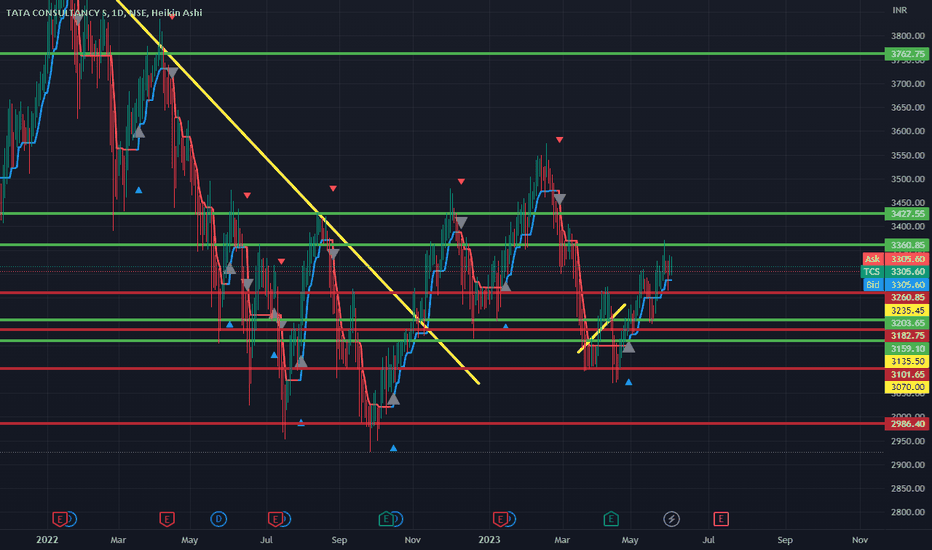This screenshot has height=550, width=932.
Task: Select the 3762.75 green price label
Action: (x=906, y=54)
